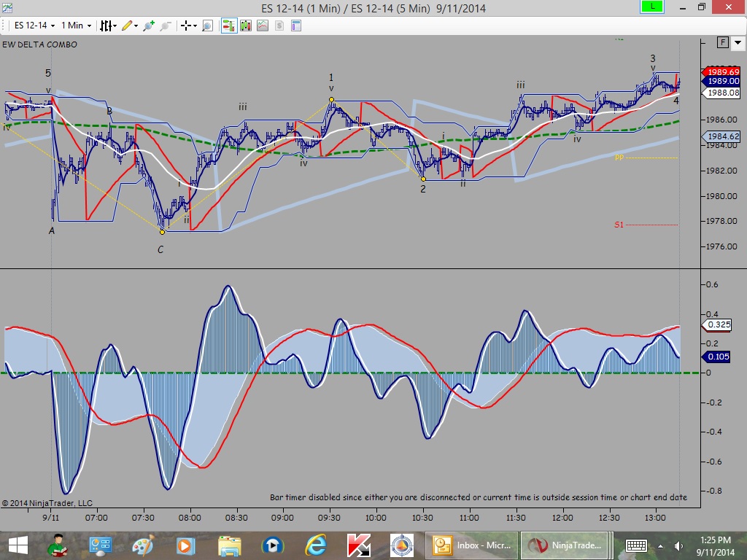Open the NinjaTrader chart window system icon
Image resolution: width=747 pixels, height=560 pixels.
click(7, 7)
